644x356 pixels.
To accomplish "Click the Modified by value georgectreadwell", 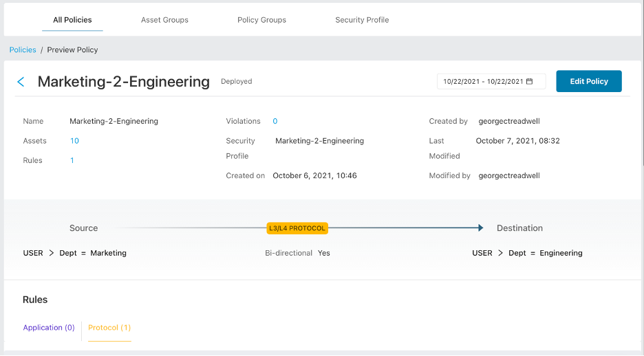I will pyautogui.click(x=509, y=175).
